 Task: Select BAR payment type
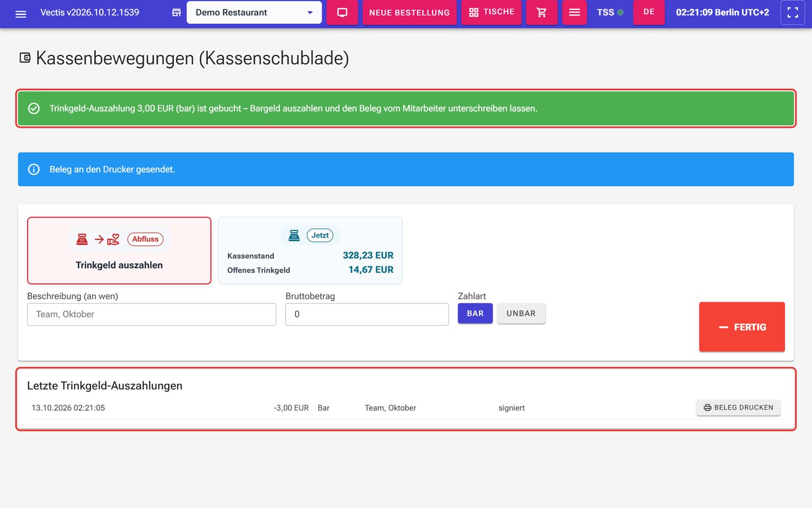click(x=475, y=314)
